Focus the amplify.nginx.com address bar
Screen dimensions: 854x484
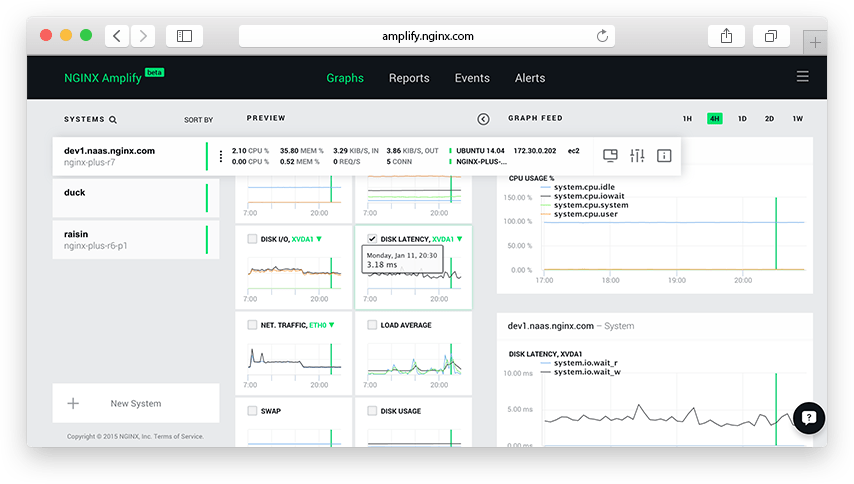(427, 36)
